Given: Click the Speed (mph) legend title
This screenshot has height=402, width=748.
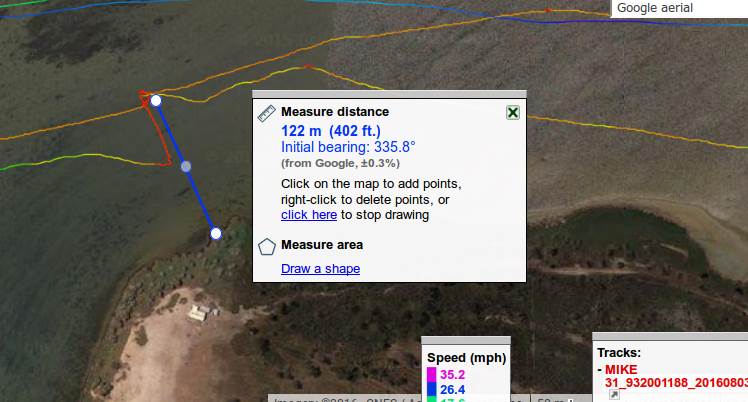Looking at the screenshot, I should click(x=467, y=358).
